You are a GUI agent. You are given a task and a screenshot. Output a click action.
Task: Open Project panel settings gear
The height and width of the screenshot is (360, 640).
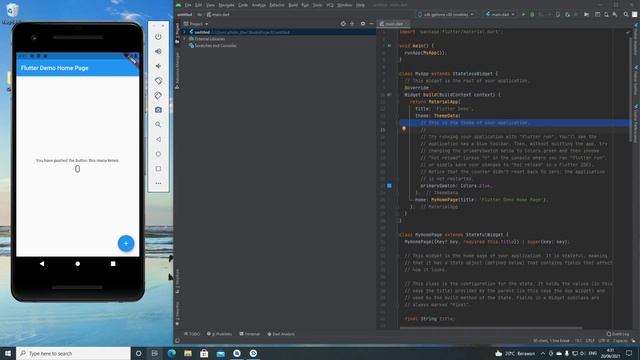click(363, 24)
